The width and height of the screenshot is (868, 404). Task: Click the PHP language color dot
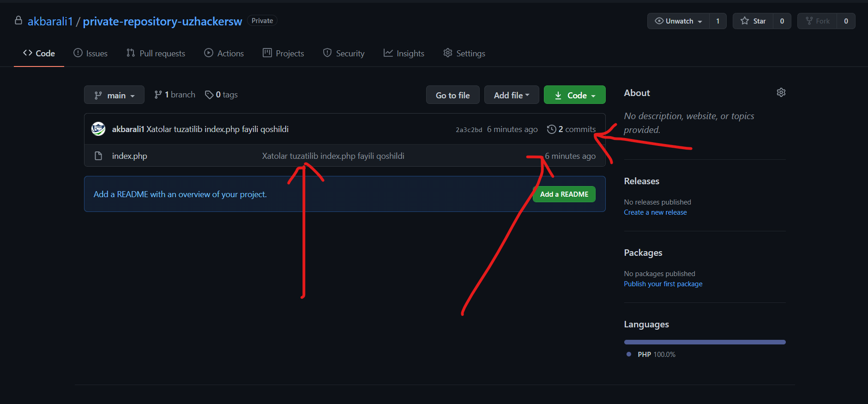tap(629, 354)
